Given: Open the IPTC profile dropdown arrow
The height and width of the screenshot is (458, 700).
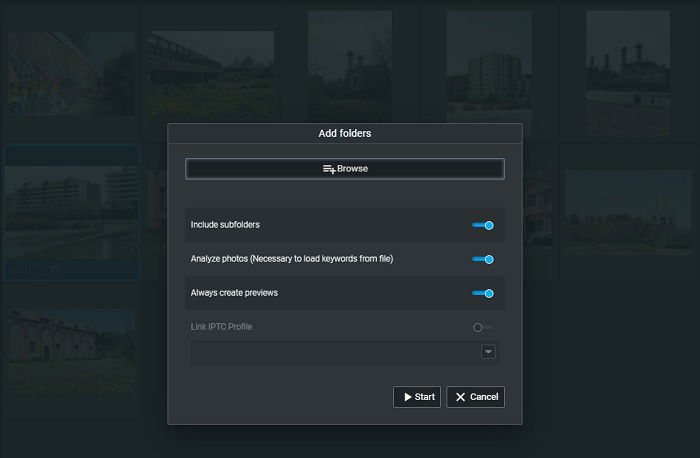Looking at the screenshot, I should coord(488,352).
